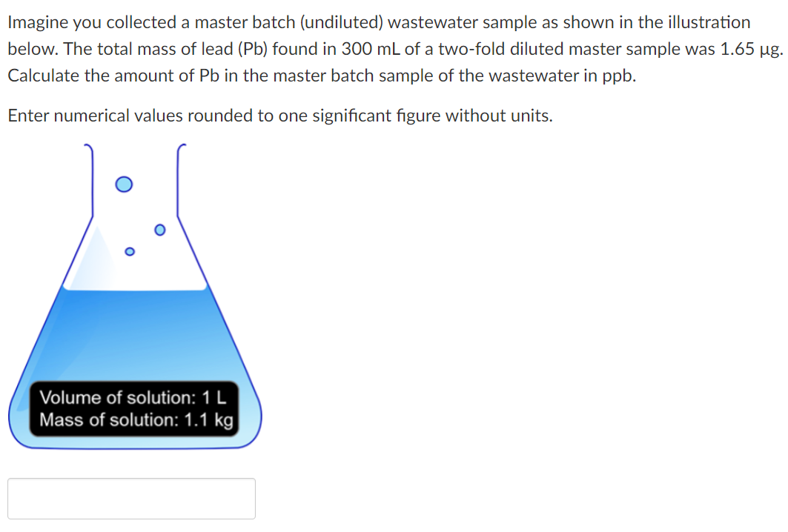Click the left edge of the flask base
The height and width of the screenshot is (532, 788).
tap(13, 415)
